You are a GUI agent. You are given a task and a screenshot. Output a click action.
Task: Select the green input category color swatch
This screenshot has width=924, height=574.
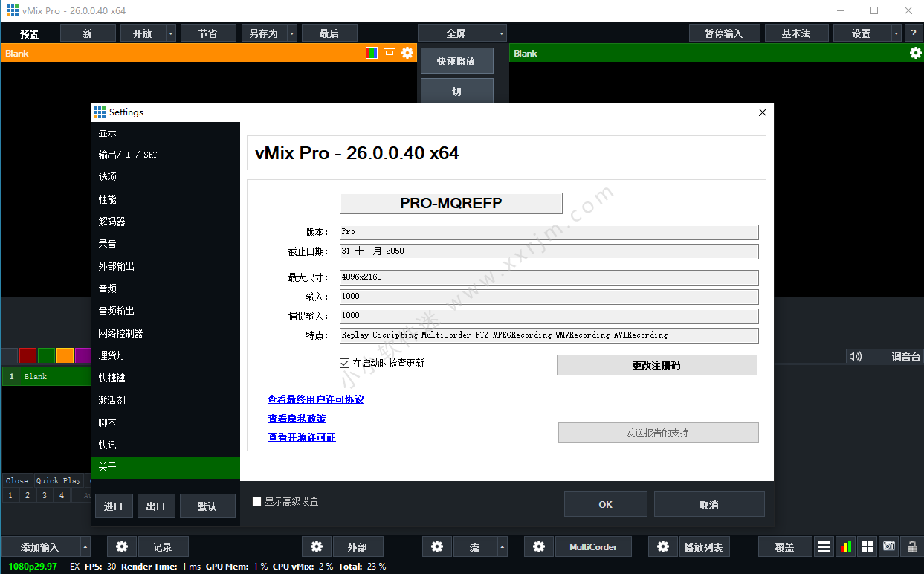pyautogui.click(x=46, y=355)
